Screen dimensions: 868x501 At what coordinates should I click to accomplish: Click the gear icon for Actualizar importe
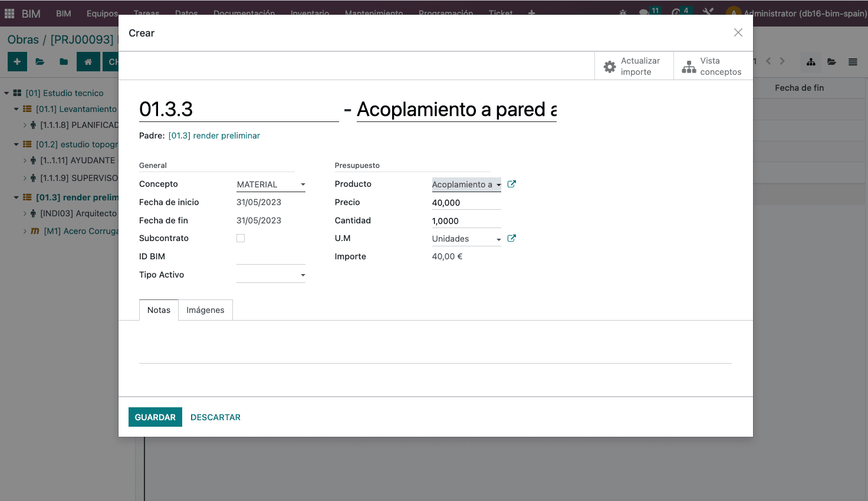pyautogui.click(x=610, y=67)
